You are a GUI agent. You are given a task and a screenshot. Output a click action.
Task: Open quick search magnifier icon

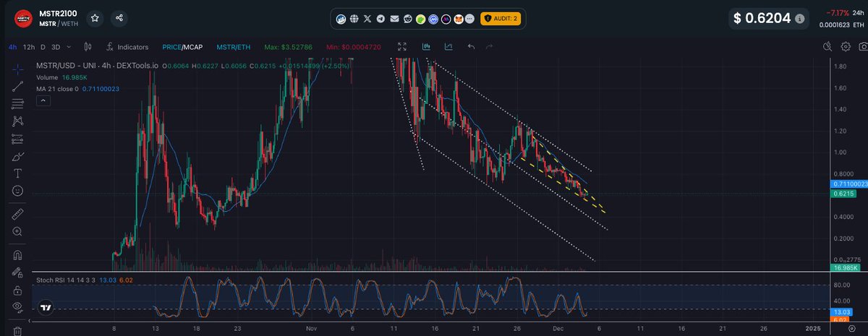tap(827, 47)
